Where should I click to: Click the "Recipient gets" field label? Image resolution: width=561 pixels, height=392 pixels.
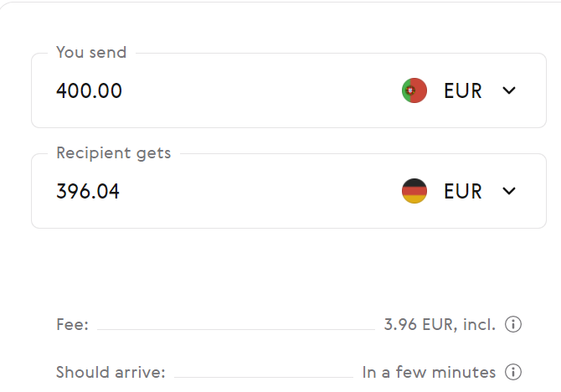[x=113, y=152]
